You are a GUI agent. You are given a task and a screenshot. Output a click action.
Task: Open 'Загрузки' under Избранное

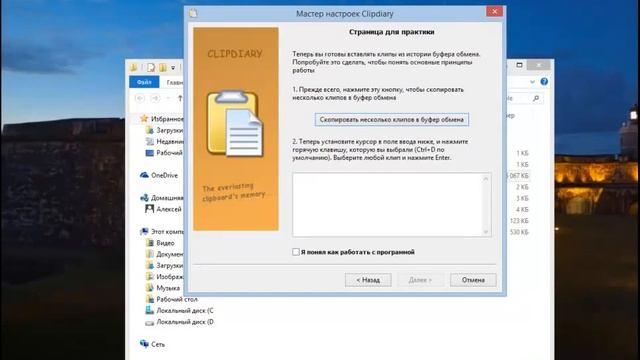coord(169,130)
